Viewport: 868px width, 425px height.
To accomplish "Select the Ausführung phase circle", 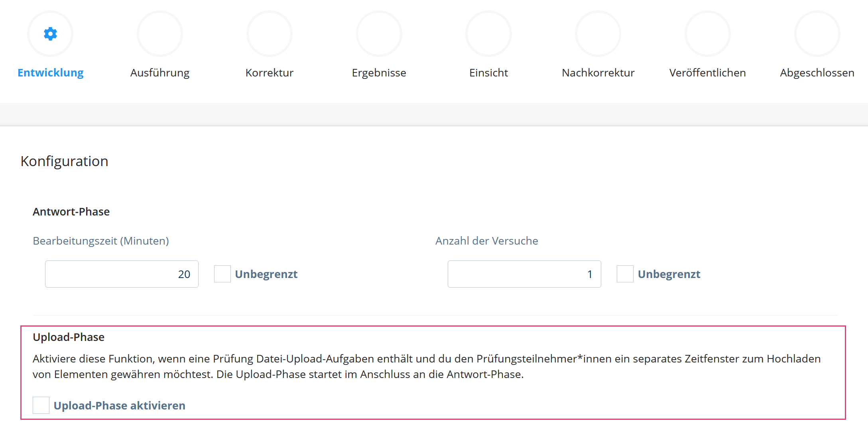I will [x=159, y=34].
